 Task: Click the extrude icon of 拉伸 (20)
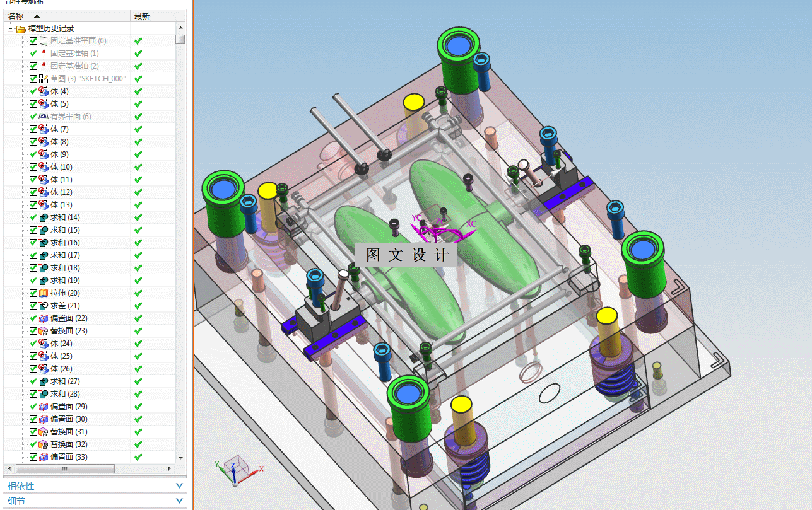click(x=44, y=293)
